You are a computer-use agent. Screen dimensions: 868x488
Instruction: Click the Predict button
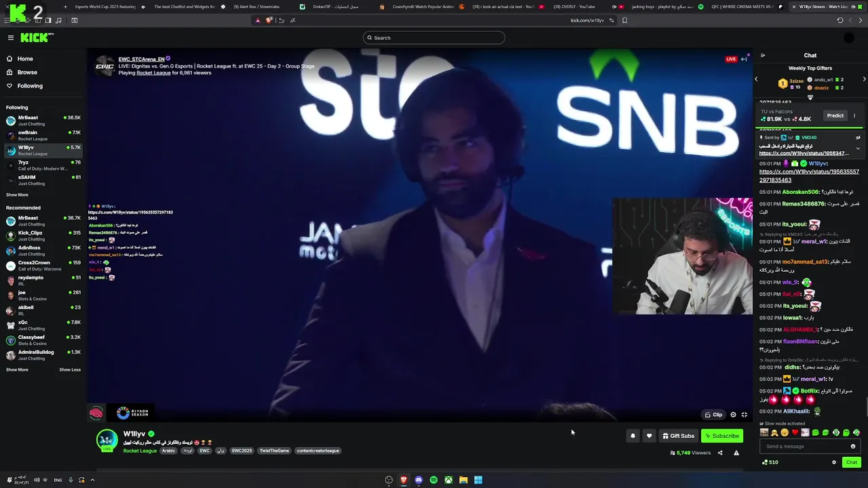(x=835, y=116)
